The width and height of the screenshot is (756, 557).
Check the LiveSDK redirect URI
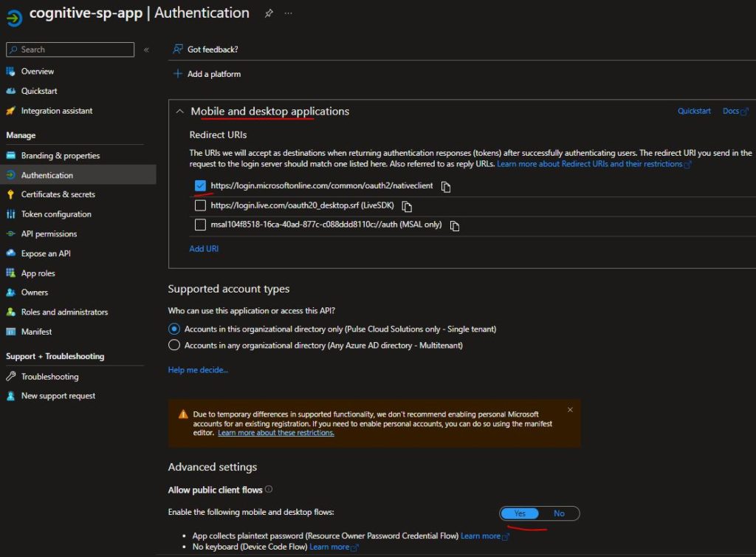click(x=199, y=206)
